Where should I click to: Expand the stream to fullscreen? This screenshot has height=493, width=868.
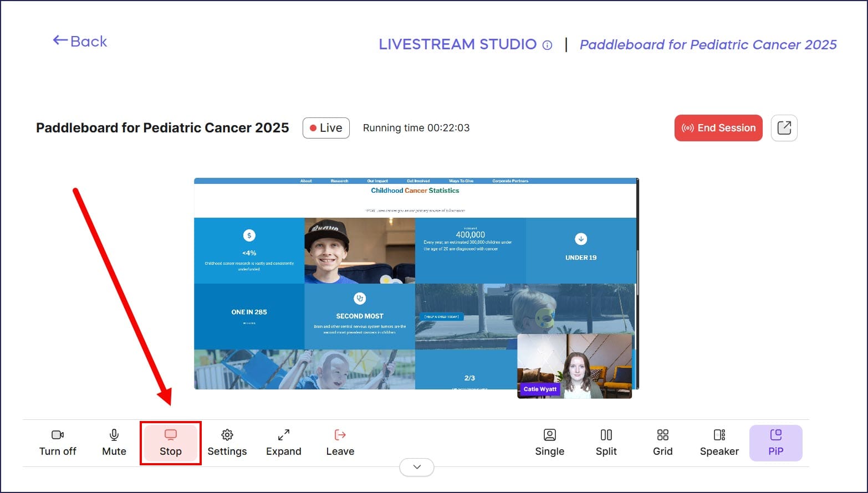(284, 443)
